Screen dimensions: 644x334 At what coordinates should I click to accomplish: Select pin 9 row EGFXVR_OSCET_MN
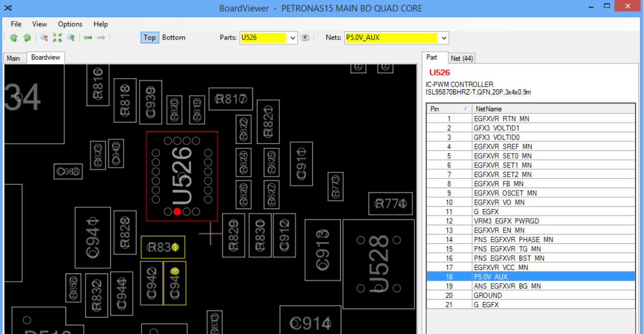coord(531,193)
